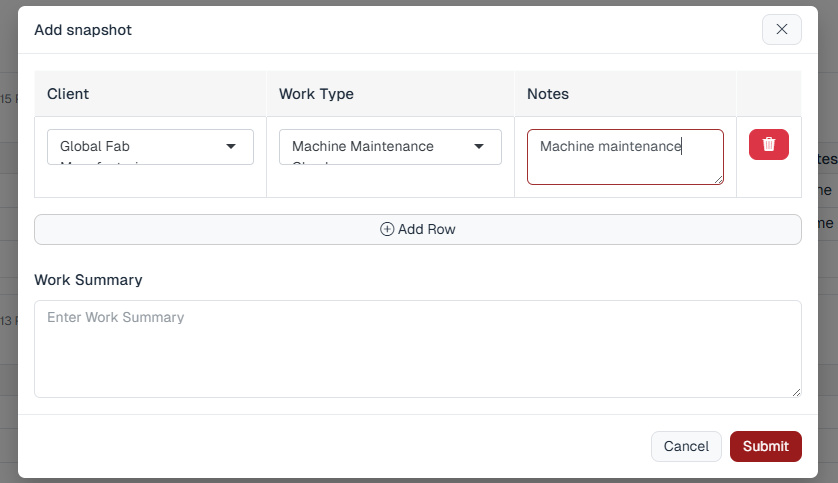Grab the Work Summary textarea resize handle

pos(796,392)
